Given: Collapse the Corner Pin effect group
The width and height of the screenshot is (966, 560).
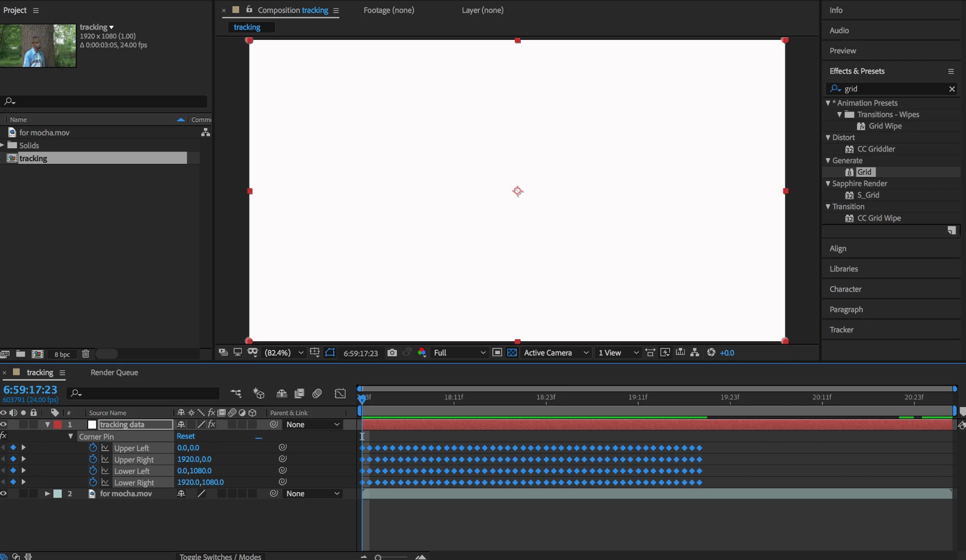Looking at the screenshot, I should click(x=71, y=436).
